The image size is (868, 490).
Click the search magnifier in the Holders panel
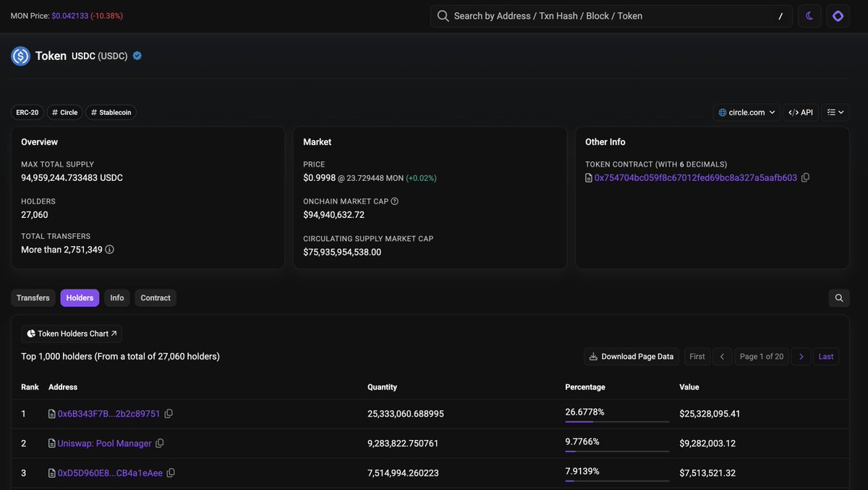(838, 297)
